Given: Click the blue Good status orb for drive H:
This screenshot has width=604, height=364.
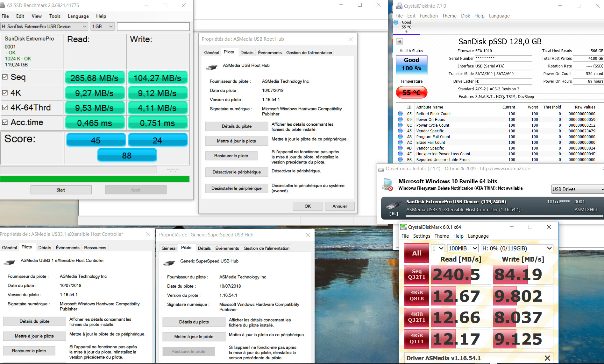Looking at the screenshot, I should [x=396, y=22].
